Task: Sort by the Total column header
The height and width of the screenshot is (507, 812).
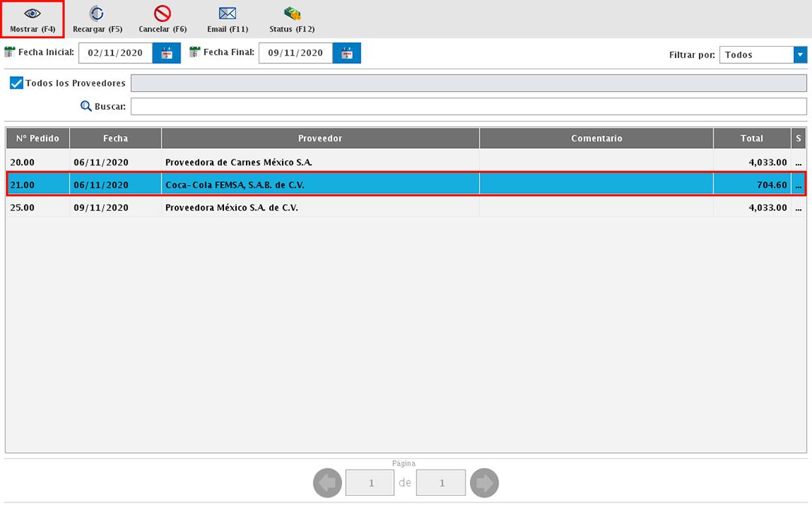Action: click(x=751, y=138)
